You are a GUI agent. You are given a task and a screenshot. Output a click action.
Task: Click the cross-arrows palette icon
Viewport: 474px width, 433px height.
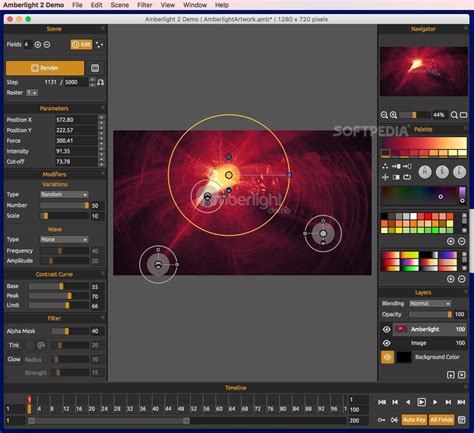(385, 177)
